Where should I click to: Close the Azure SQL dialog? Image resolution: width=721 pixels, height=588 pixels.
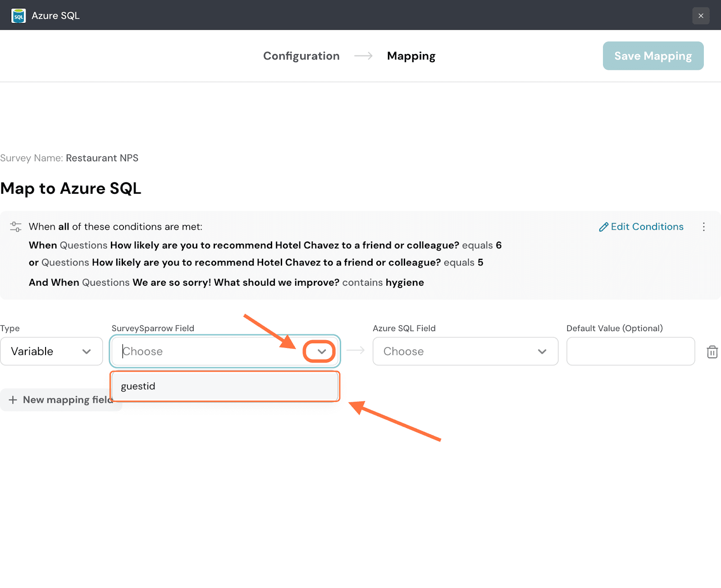click(x=701, y=16)
